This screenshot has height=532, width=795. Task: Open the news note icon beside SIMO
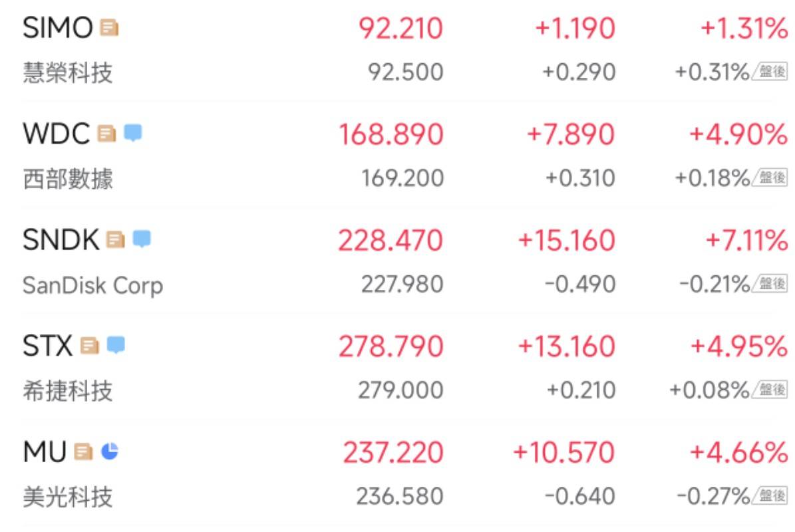coord(109,28)
